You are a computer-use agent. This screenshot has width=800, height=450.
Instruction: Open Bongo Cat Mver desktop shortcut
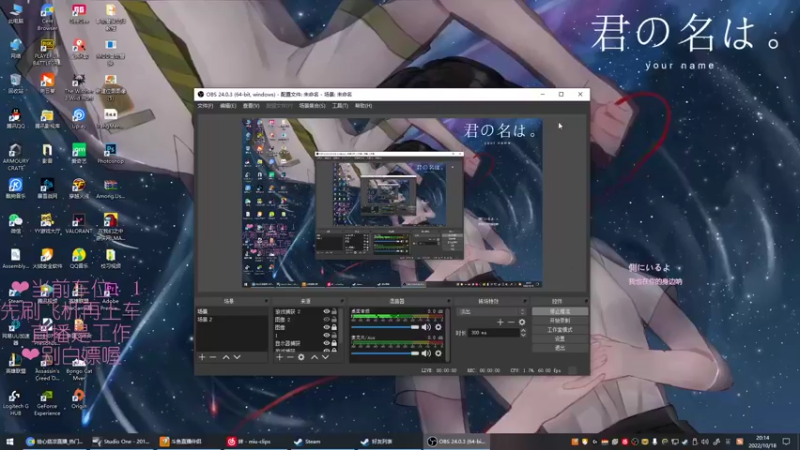pos(79,367)
